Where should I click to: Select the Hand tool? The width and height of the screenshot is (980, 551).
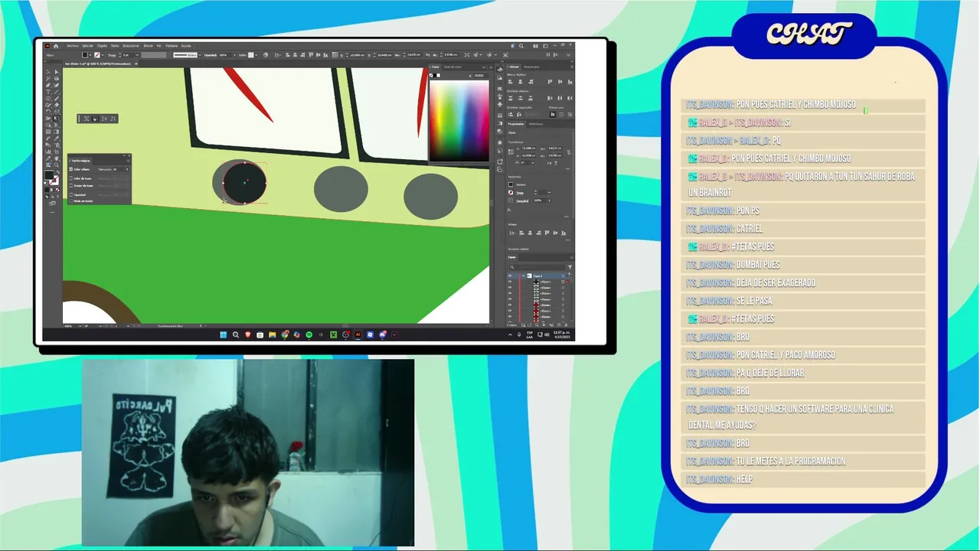[x=57, y=158]
